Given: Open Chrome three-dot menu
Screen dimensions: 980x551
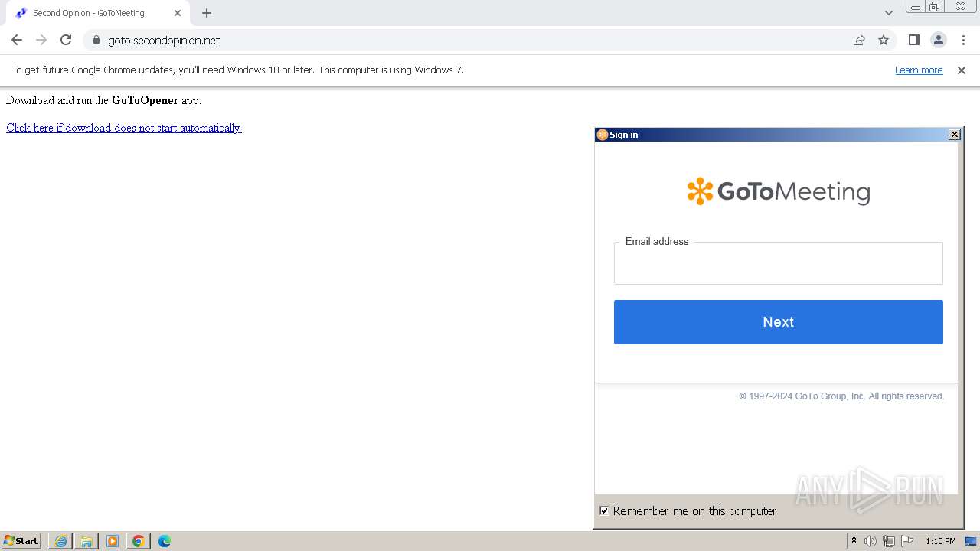Looking at the screenshot, I should point(963,40).
